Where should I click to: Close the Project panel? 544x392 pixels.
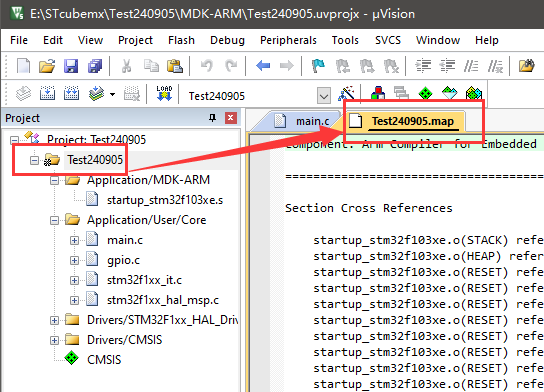(231, 118)
